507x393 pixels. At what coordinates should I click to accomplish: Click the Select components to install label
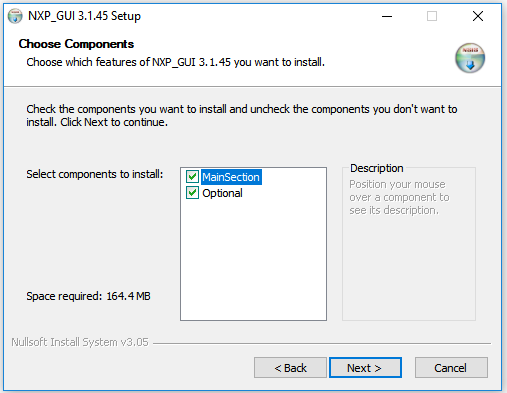tap(95, 174)
